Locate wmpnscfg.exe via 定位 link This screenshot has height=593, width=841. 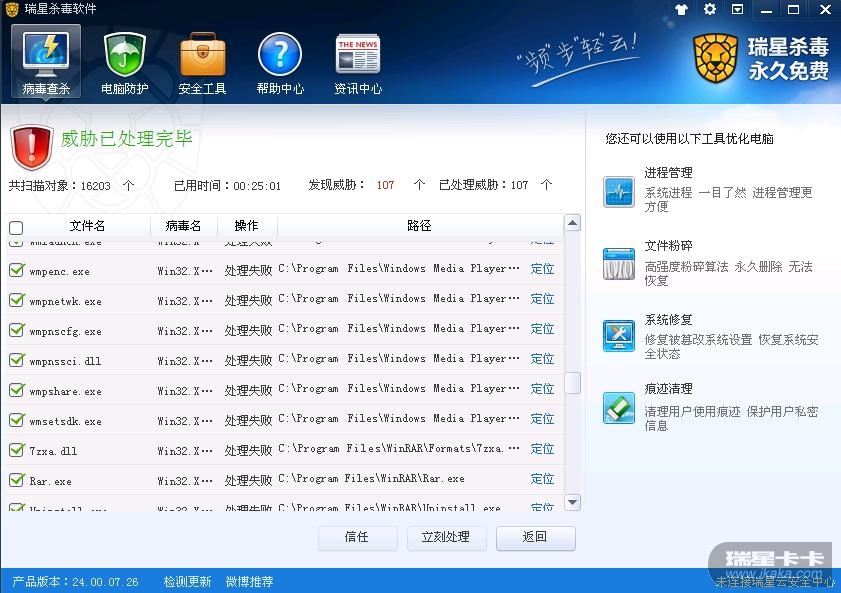(542, 329)
